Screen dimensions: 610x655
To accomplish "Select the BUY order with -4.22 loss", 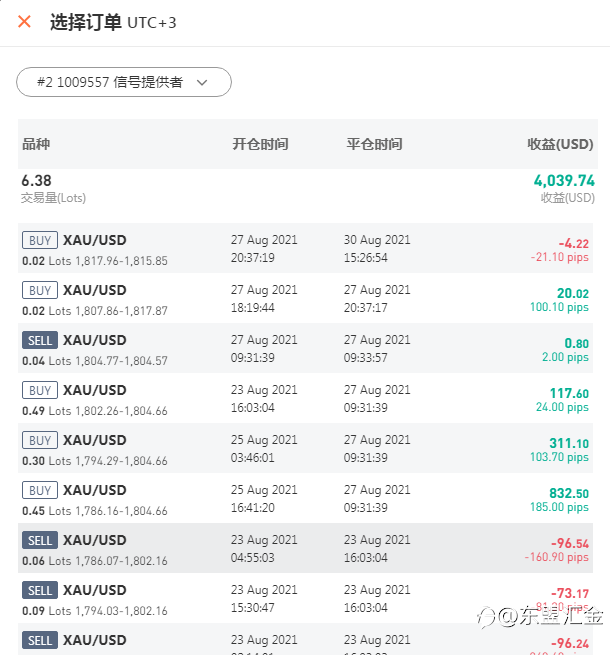I will pos(305,248).
